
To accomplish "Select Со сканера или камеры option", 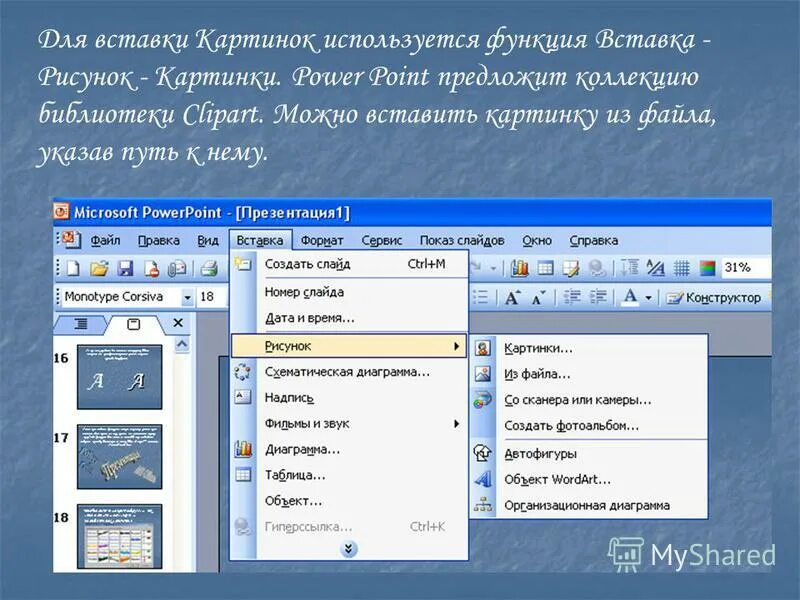I will (588, 400).
